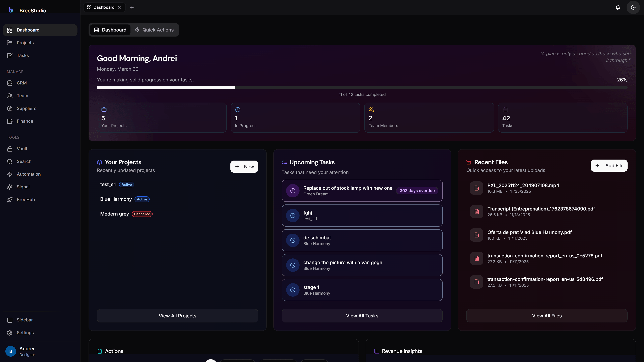The width and height of the screenshot is (644, 362).
Task: Click the Signal sparkle icon
Action: [x=10, y=187]
